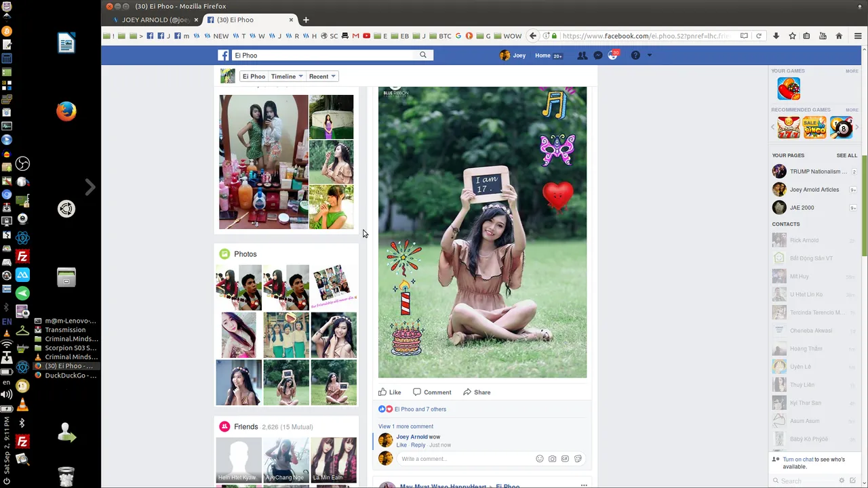868x488 pixels.
Task: Reload the page with the refresh icon
Action: [x=759, y=36]
